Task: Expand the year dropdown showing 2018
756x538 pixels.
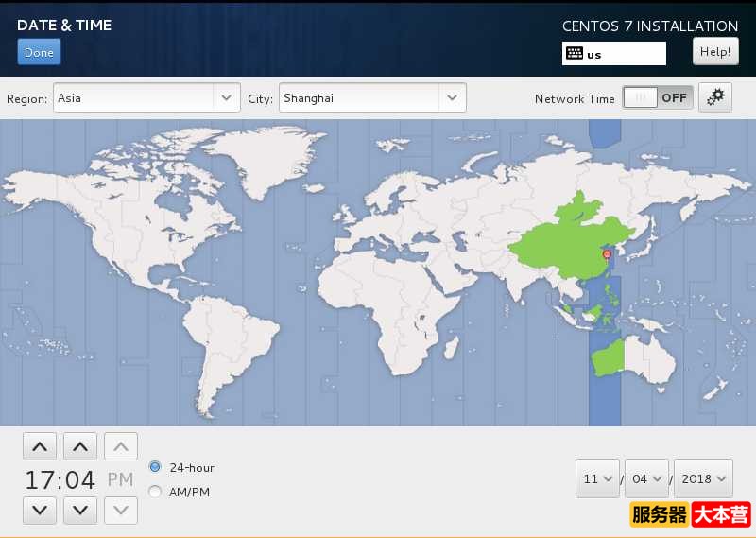Action: tap(703, 478)
